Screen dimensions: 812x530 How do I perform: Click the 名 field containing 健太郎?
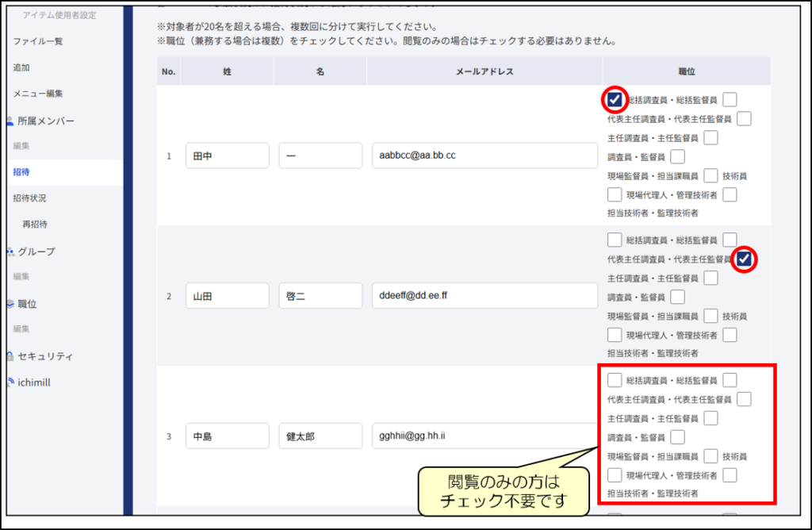tap(320, 436)
